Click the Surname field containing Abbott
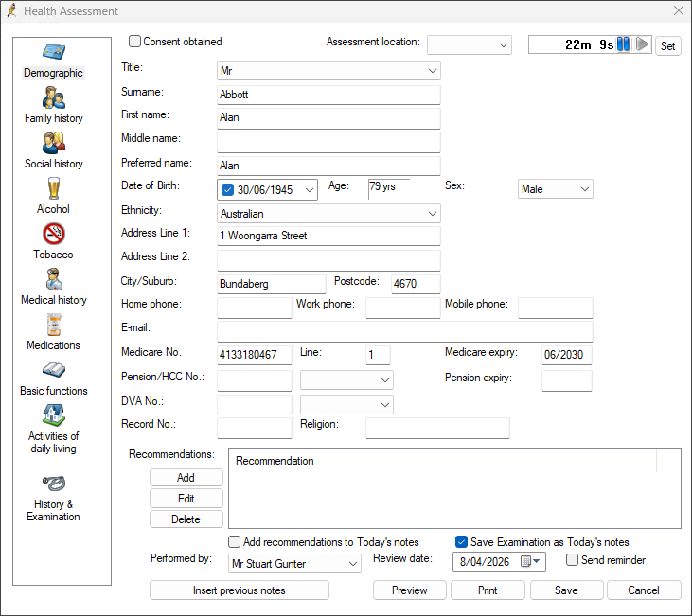This screenshot has width=692, height=616. (x=328, y=95)
